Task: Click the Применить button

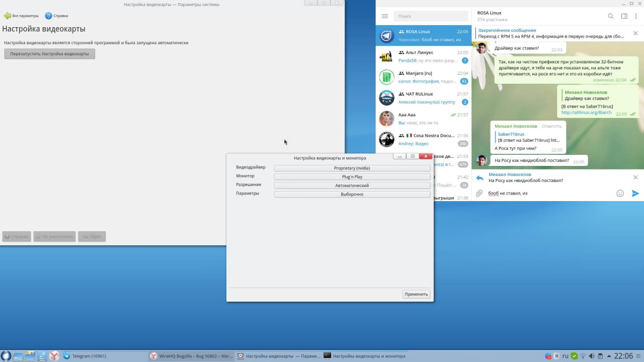Action: coord(417,294)
